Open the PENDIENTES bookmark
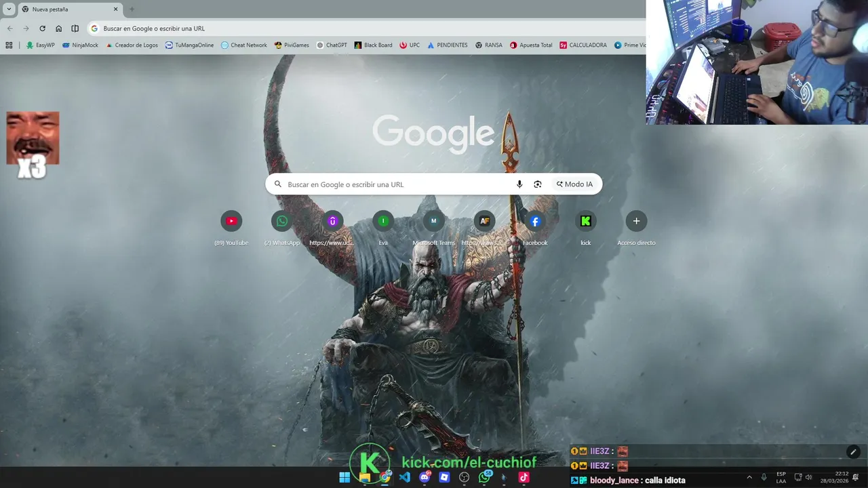The width and height of the screenshot is (868, 488). [x=447, y=45]
